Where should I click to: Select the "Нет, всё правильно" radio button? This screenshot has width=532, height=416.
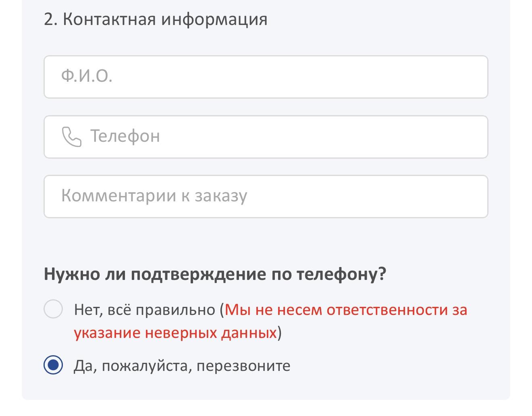53,309
